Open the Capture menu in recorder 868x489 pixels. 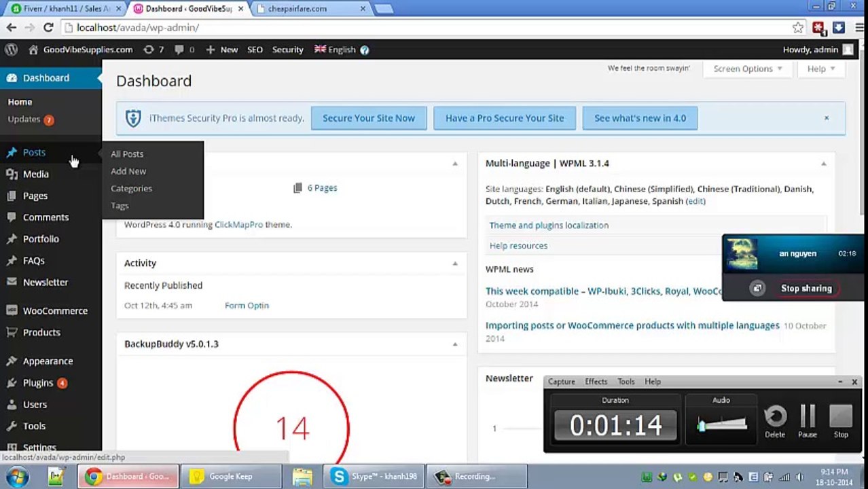tap(562, 382)
